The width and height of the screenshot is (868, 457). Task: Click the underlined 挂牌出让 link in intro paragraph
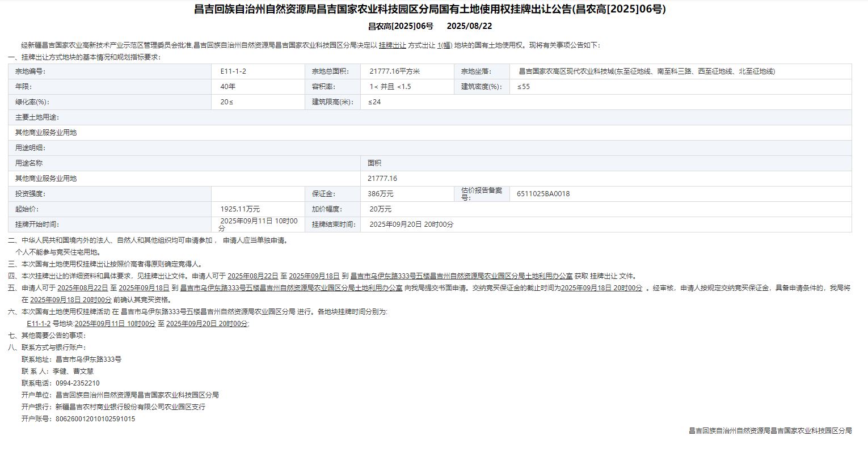tap(392, 45)
